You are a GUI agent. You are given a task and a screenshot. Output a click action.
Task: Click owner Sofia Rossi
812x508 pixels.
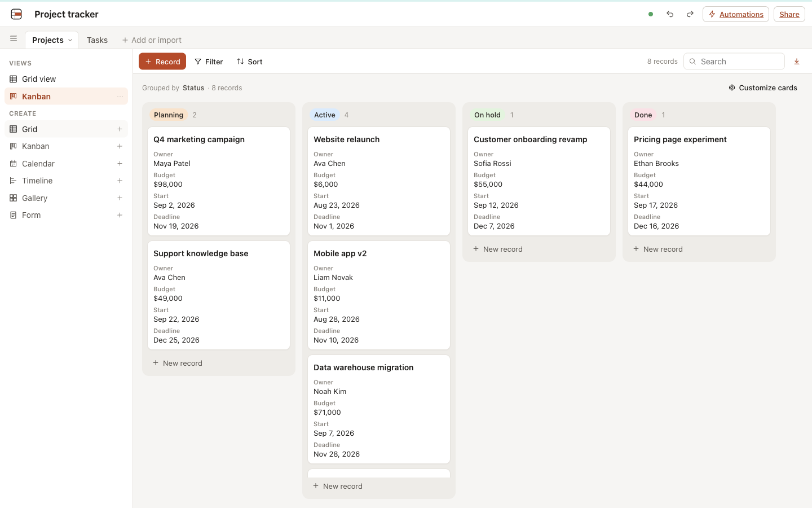(x=492, y=164)
